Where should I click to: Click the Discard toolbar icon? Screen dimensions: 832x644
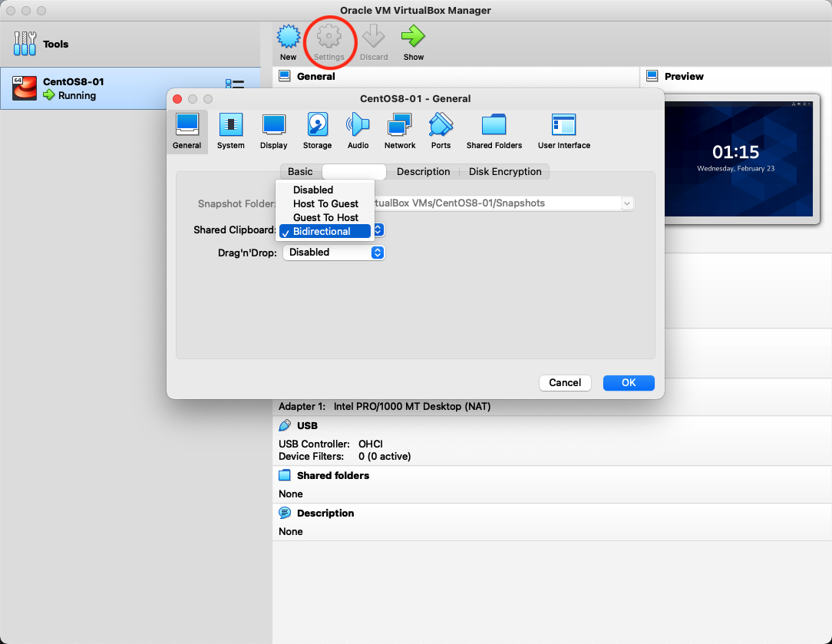(x=374, y=37)
